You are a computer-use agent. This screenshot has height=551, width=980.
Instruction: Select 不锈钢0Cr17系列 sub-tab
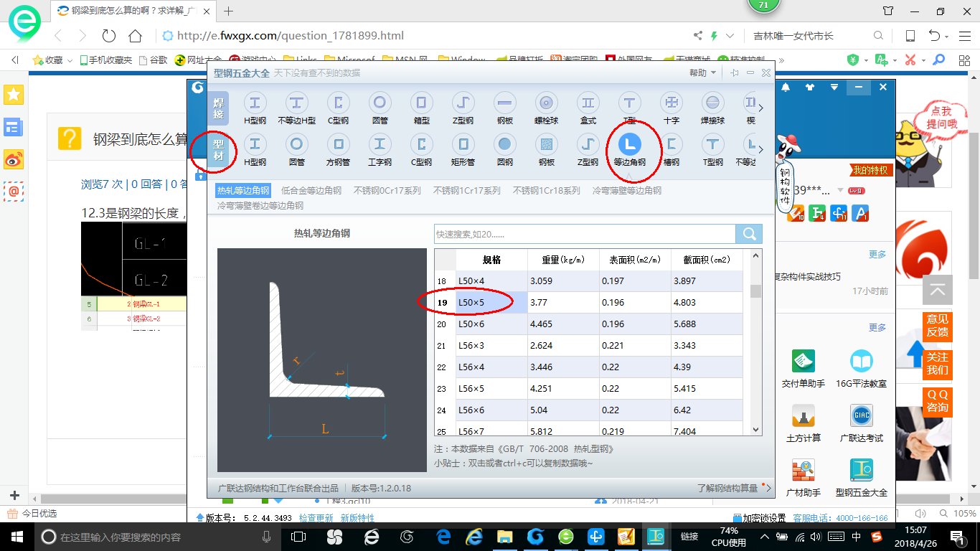point(387,191)
